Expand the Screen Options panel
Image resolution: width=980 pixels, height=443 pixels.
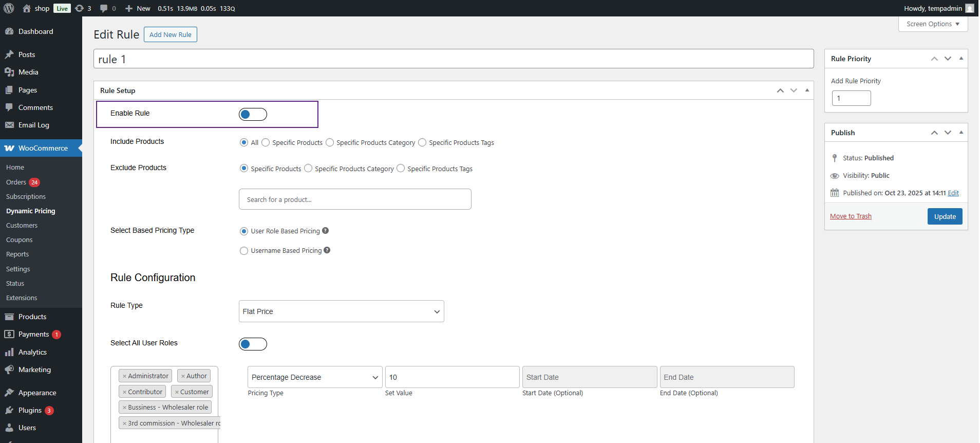932,24
